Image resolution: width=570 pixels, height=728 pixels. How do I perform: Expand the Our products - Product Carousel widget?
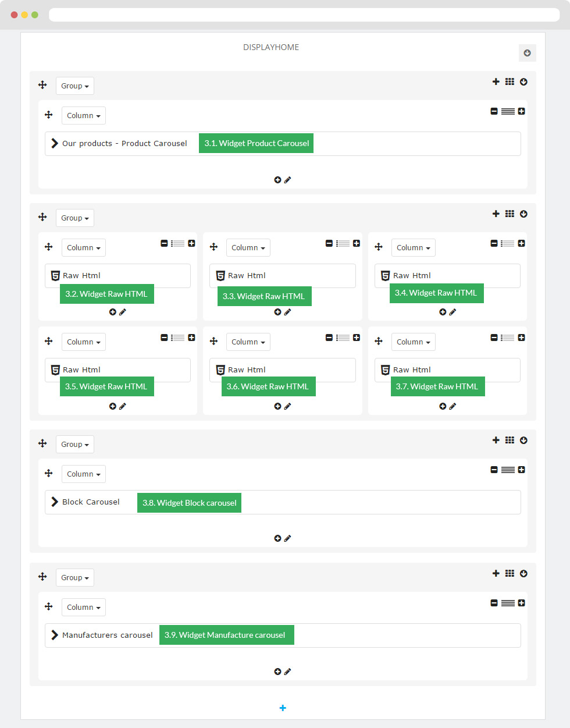(x=55, y=143)
